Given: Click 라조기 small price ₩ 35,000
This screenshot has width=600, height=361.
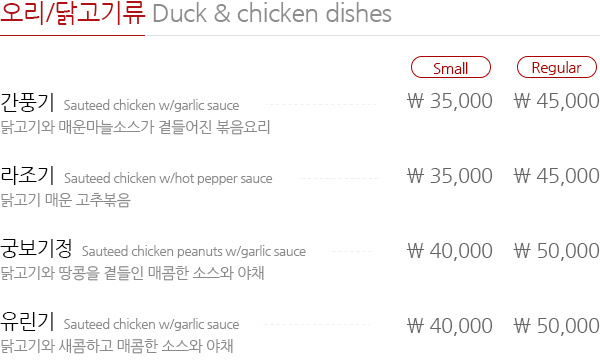Looking at the screenshot, I should (x=450, y=176).
